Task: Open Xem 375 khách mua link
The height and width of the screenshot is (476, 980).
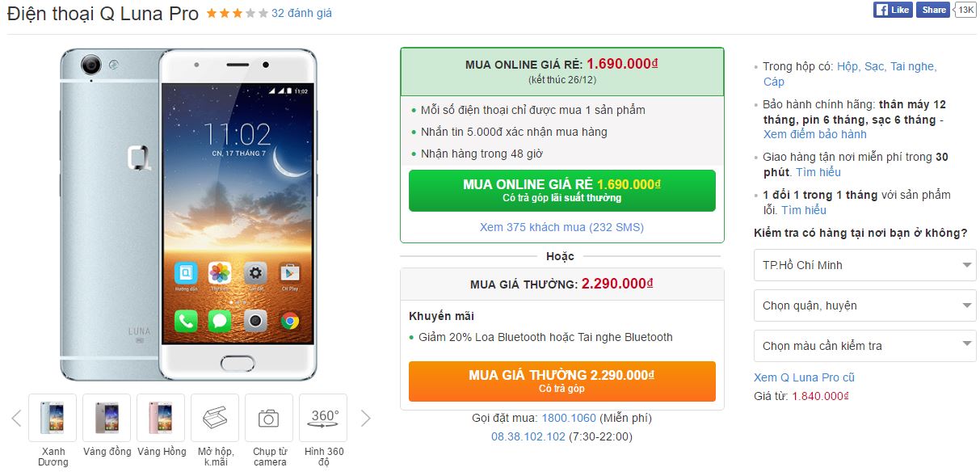Action: 562,227
